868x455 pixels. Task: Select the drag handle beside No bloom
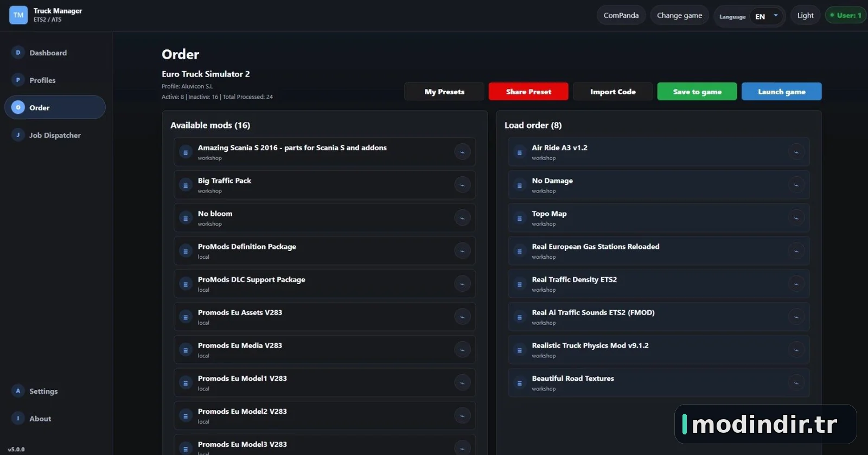point(186,219)
